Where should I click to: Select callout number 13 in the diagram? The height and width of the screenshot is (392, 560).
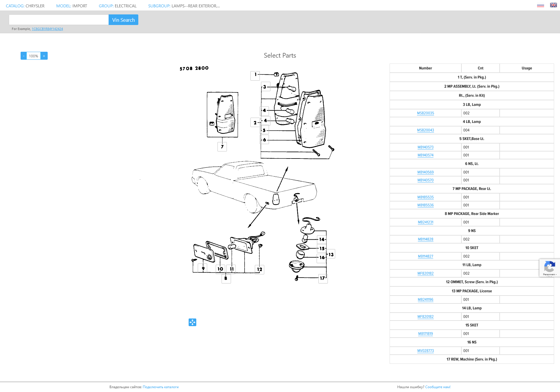331,254
